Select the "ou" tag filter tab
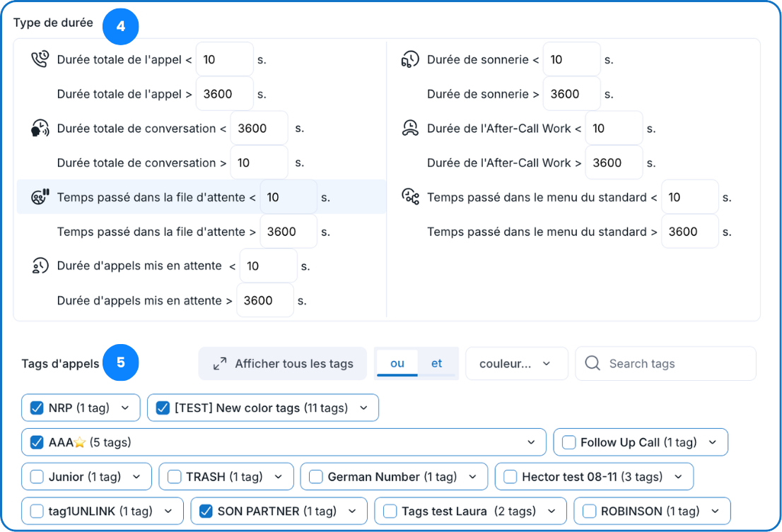This screenshot has width=782, height=532. (397, 363)
